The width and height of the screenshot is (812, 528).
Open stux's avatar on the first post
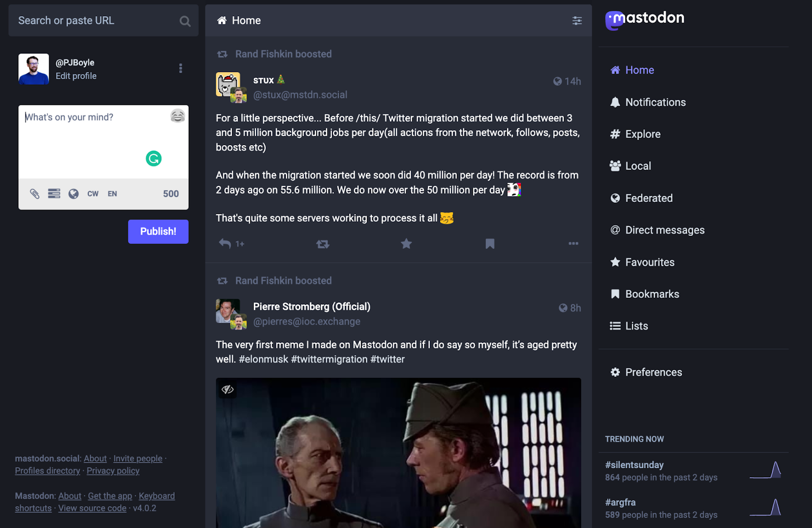(x=228, y=84)
